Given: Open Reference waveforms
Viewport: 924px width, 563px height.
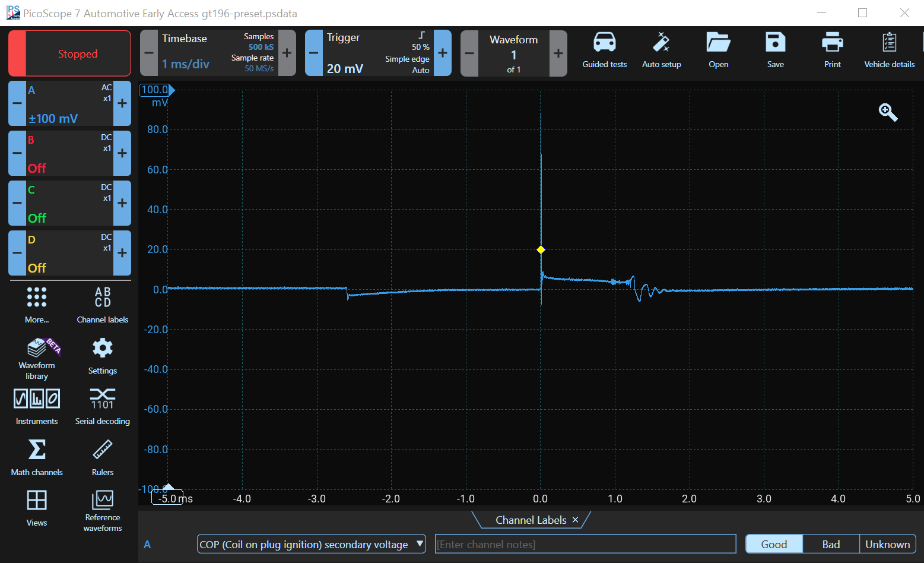Looking at the screenshot, I should [102, 508].
